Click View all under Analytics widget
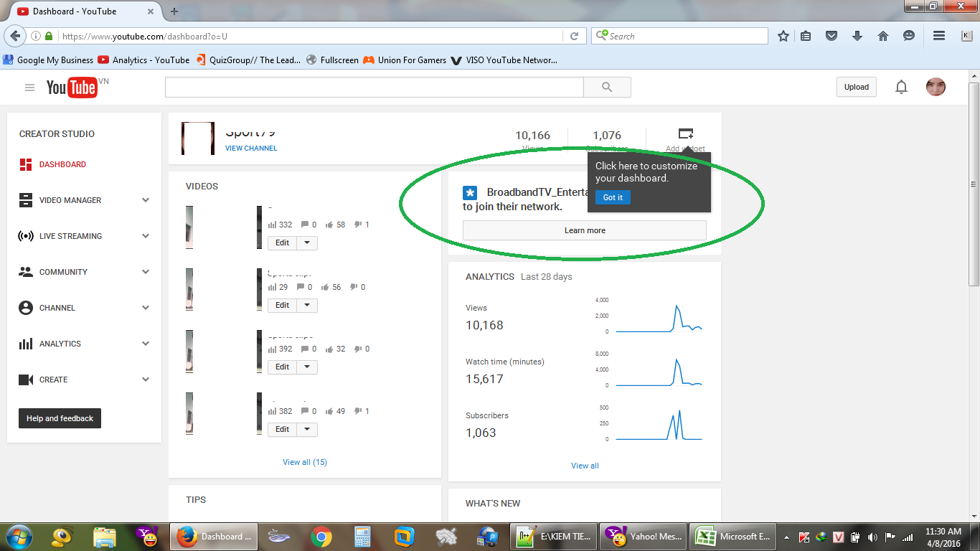This screenshot has width=980, height=551. [x=585, y=466]
